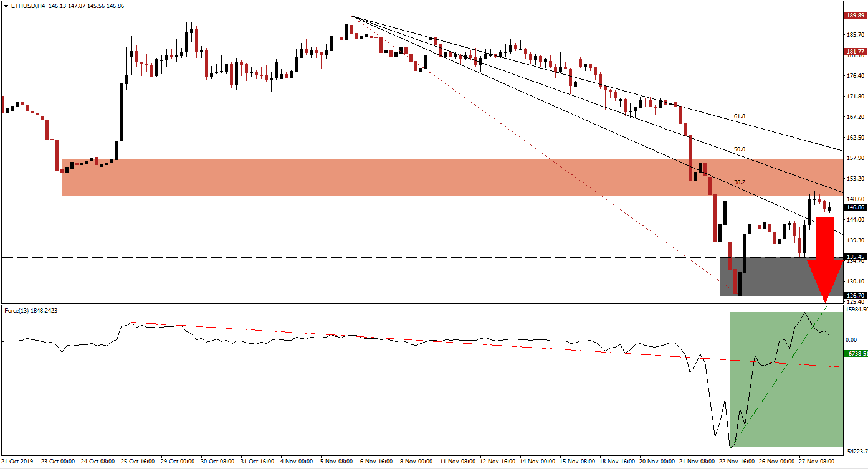Select the 0.00 level on Force scale
This screenshot has width=868, height=469.
(851, 340)
